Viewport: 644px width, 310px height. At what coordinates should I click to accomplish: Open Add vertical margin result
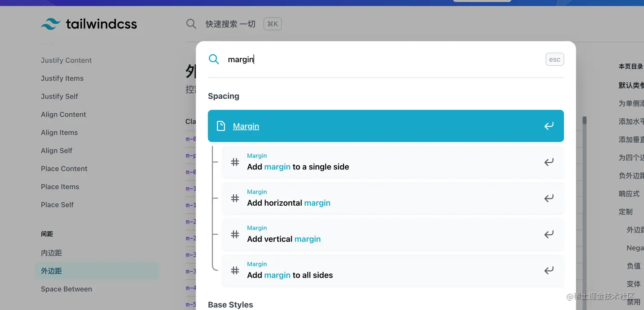pos(393,235)
